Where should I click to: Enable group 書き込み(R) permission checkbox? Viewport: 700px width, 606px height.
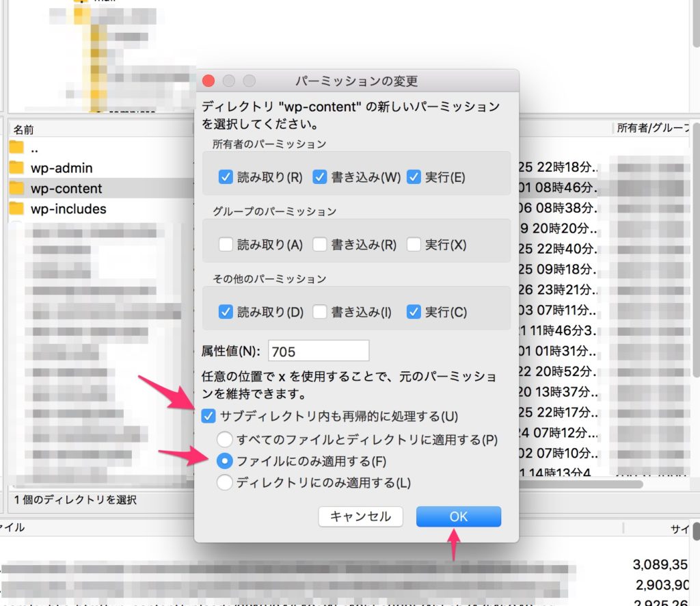click(x=320, y=244)
